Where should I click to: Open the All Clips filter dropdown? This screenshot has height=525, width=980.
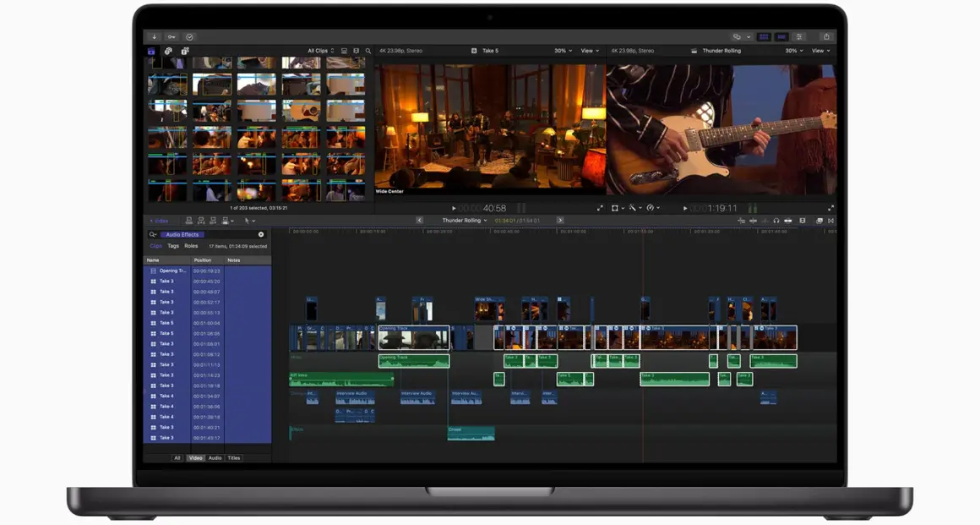(320, 51)
